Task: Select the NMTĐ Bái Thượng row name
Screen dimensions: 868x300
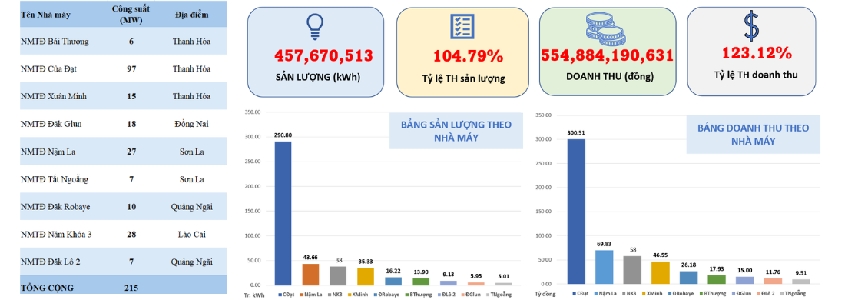Action: 55,41
